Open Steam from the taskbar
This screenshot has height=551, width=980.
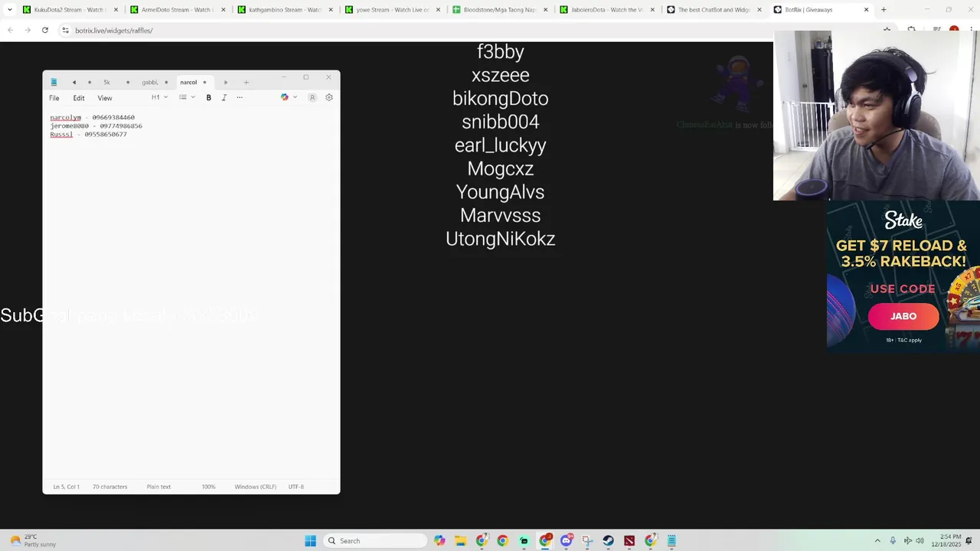pos(608,540)
